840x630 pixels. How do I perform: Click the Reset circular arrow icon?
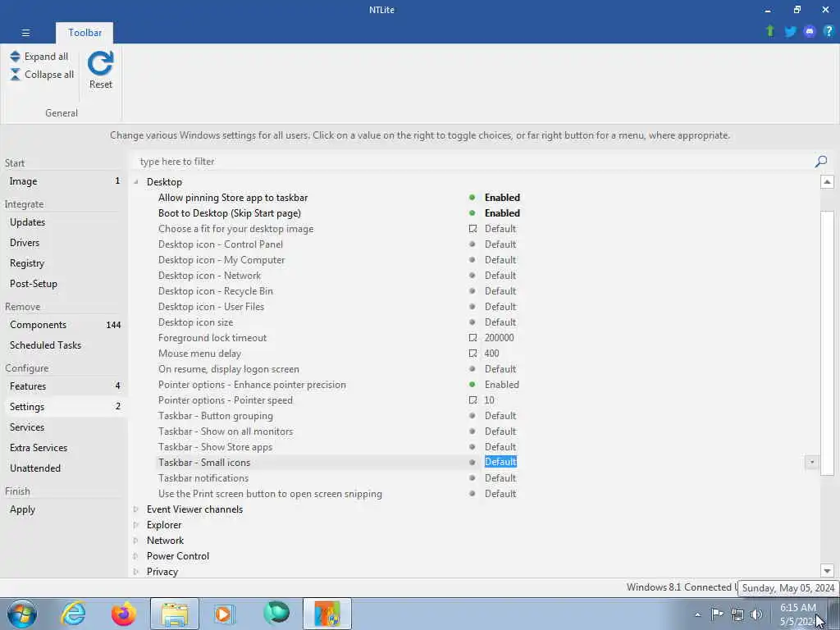pos(101,63)
